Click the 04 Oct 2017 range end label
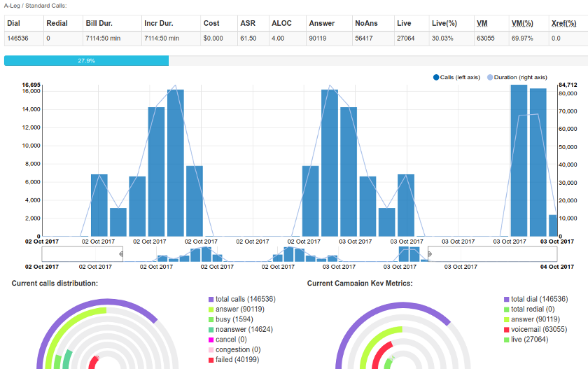588x369 pixels. click(x=557, y=267)
